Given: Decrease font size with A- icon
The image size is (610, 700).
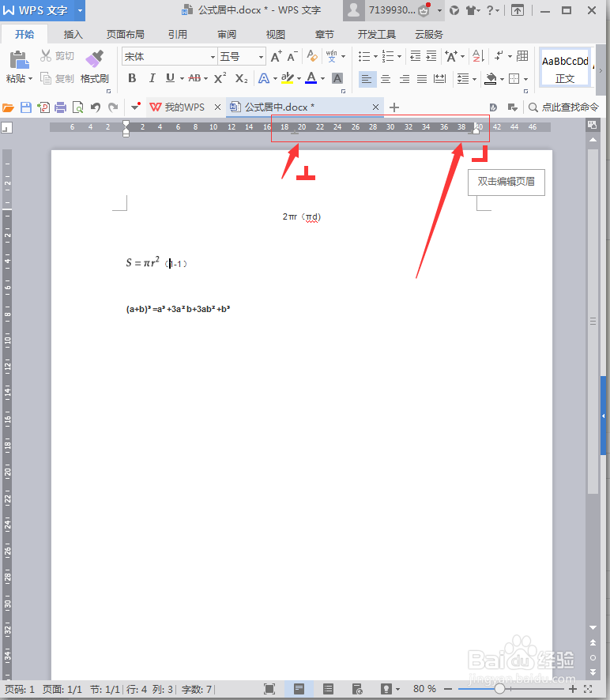Looking at the screenshot, I should point(292,57).
